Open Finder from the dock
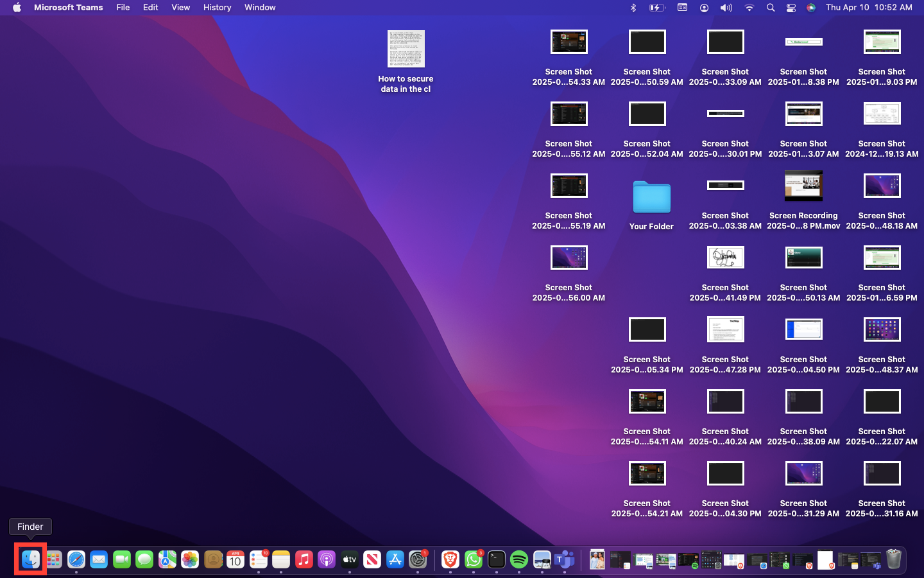924x578 pixels. (x=31, y=559)
